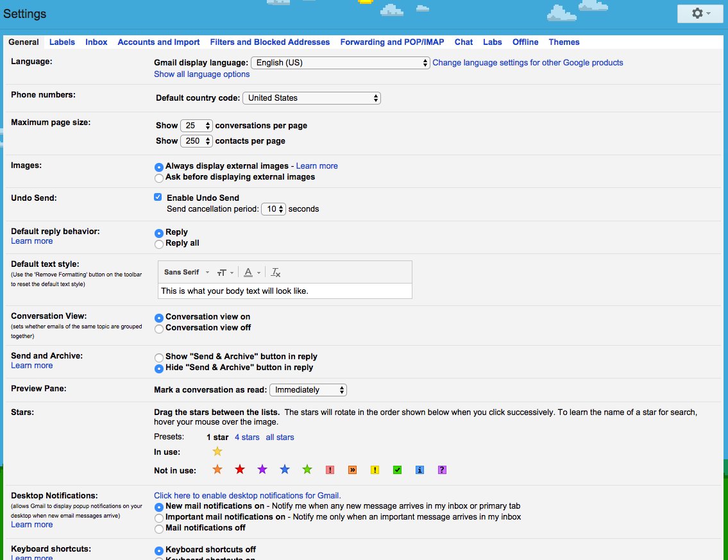Change contacts per page dropdown
The height and width of the screenshot is (560, 728).
click(x=196, y=140)
